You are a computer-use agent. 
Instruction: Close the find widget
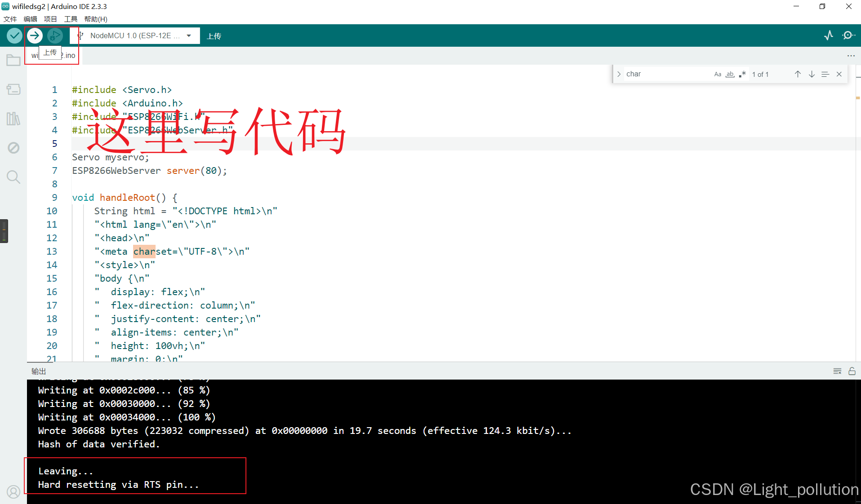(839, 74)
